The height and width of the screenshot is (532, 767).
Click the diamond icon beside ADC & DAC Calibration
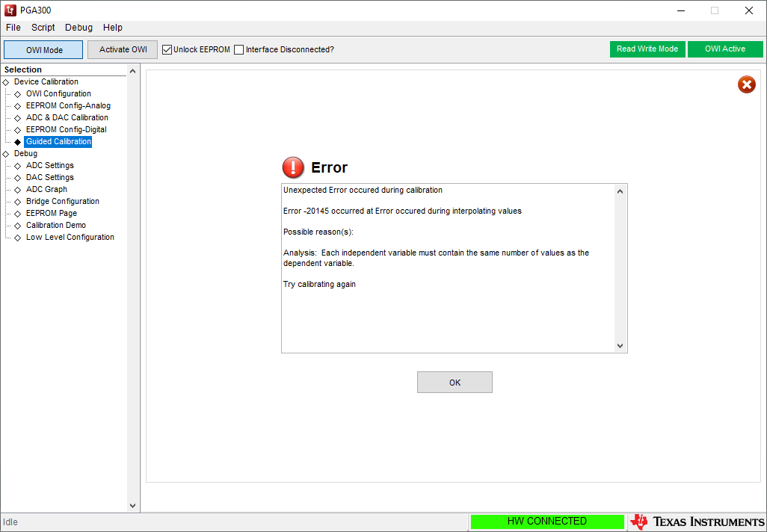(18, 118)
